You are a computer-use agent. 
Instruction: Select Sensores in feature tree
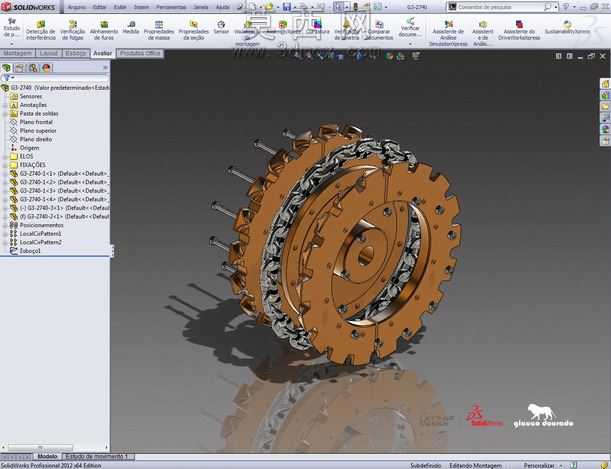coord(31,96)
